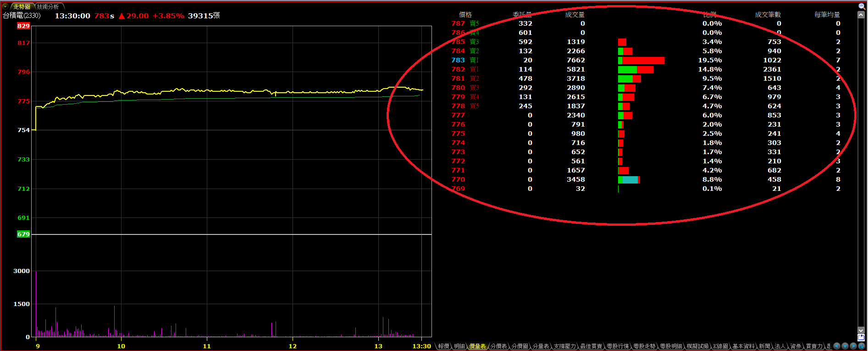Select the 走勢圖 tab
This screenshot has height=351, width=868.
(22, 6)
